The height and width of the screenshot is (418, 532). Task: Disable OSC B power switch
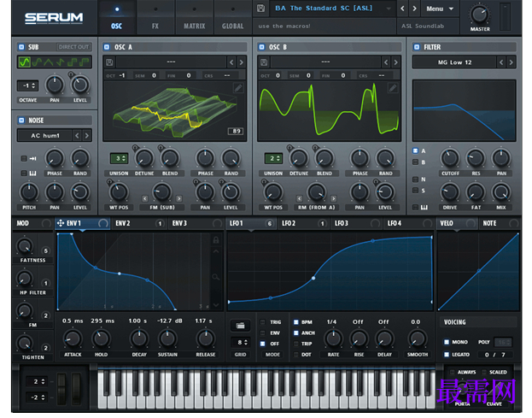(x=261, y=47)
